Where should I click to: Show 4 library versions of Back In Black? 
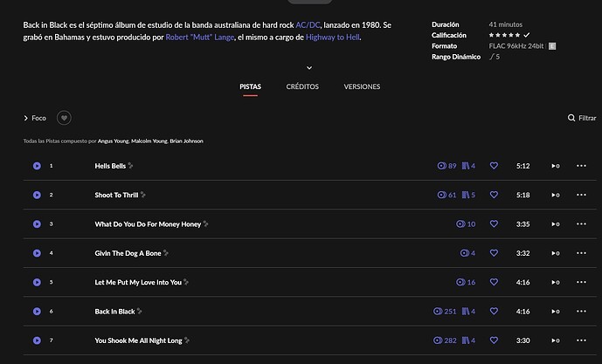click(468, 312)
